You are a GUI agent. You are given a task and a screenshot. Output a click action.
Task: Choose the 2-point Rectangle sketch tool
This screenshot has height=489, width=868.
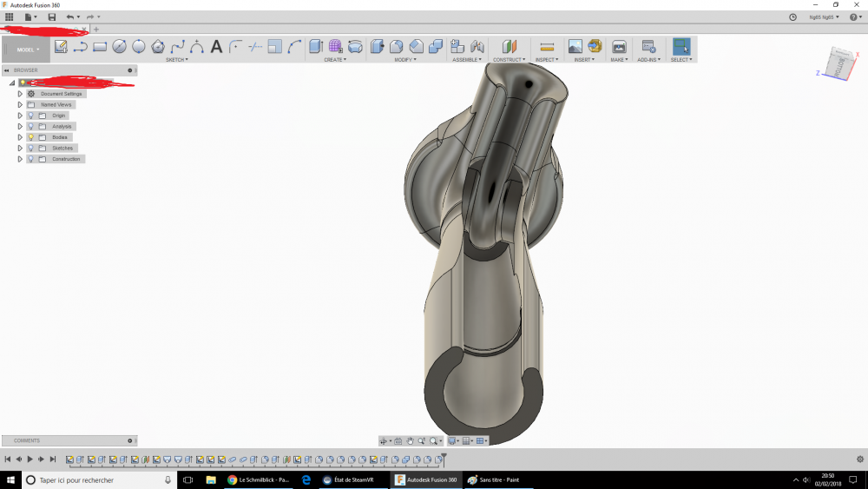(x=100, y=47)
